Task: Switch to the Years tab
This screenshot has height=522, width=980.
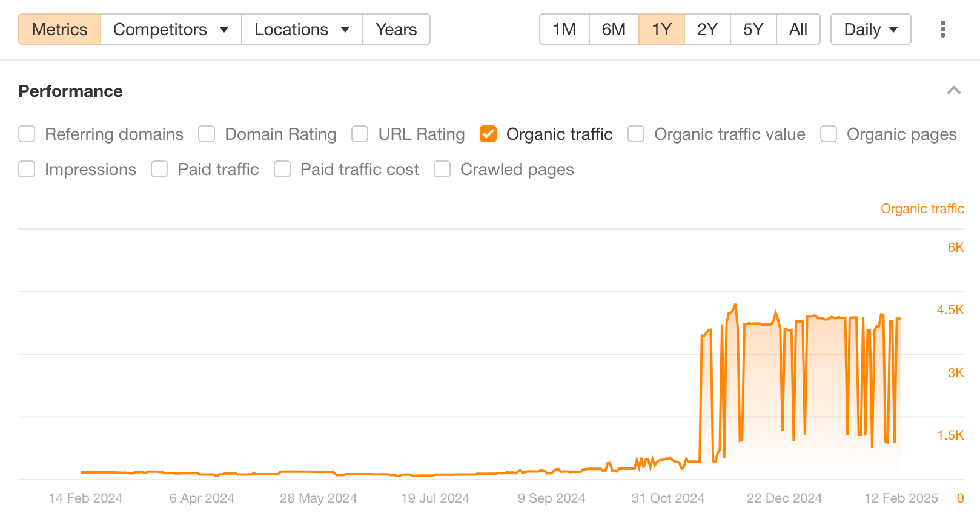Action: point(396,29)
